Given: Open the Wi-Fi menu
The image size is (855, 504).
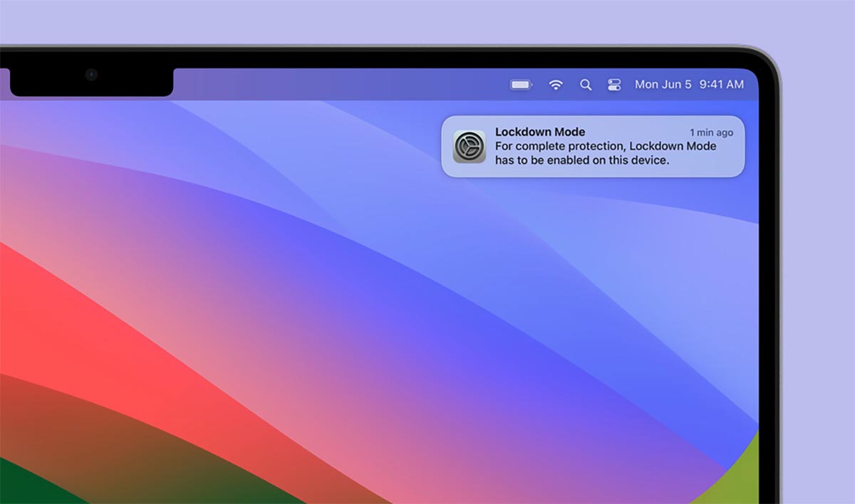Looking at the screenshot, I should point(556,85).
